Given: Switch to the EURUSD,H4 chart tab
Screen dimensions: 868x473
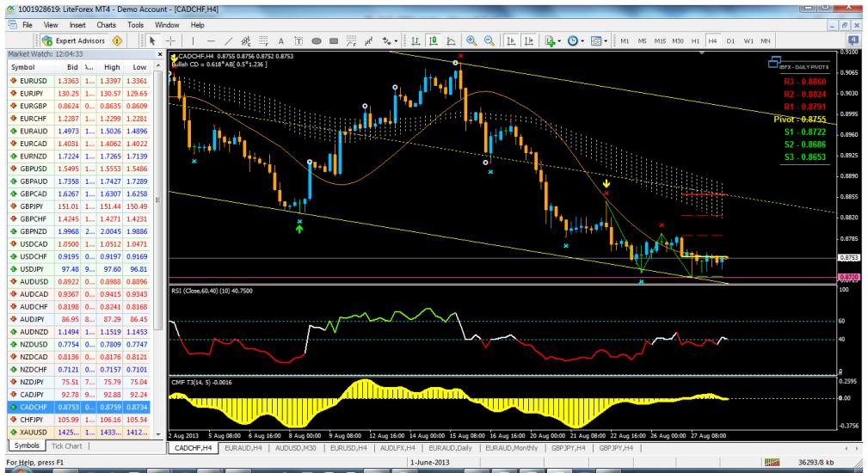Looking at the screenshot, I should (x=376, y=447).
